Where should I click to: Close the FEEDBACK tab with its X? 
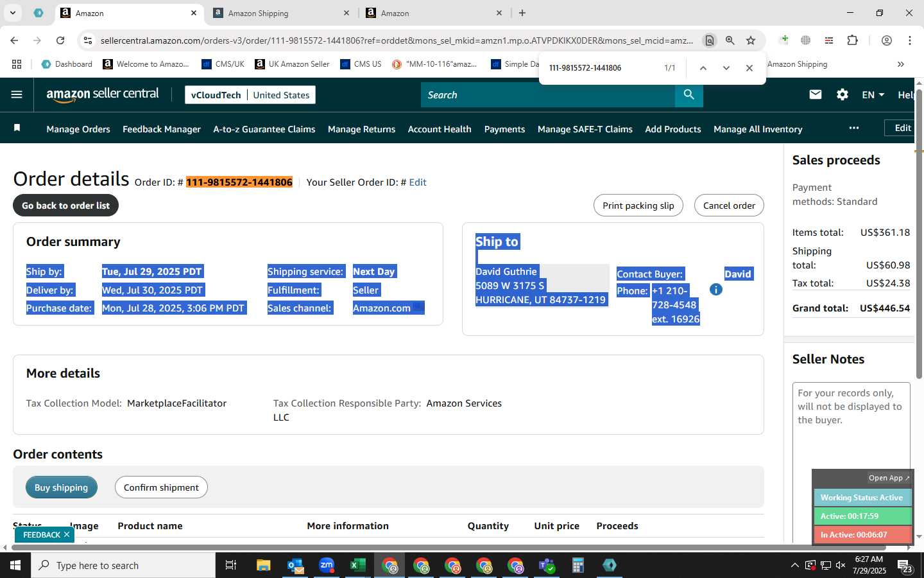click(x=67, y=534)
